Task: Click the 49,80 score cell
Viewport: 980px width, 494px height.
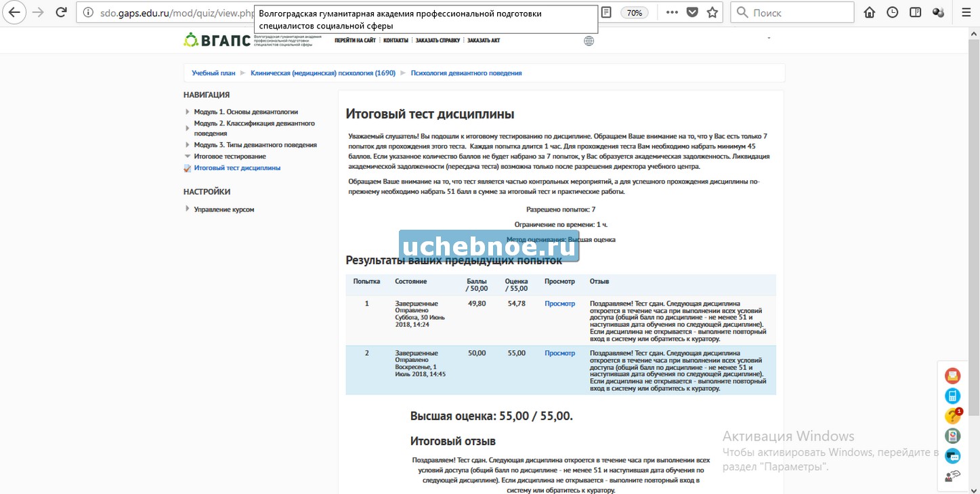Action: (477, 304)
